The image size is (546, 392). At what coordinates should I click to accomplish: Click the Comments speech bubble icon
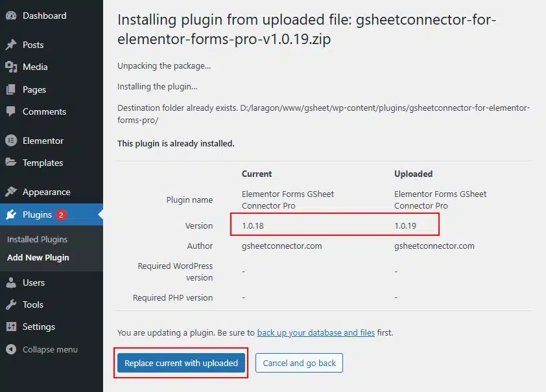(11, 111)
